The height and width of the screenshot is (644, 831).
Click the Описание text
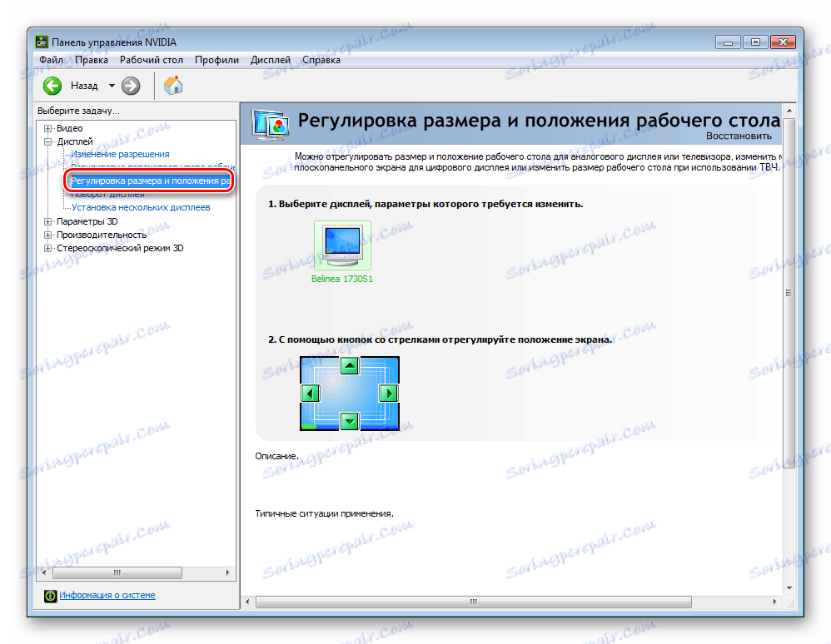point(276,456)
